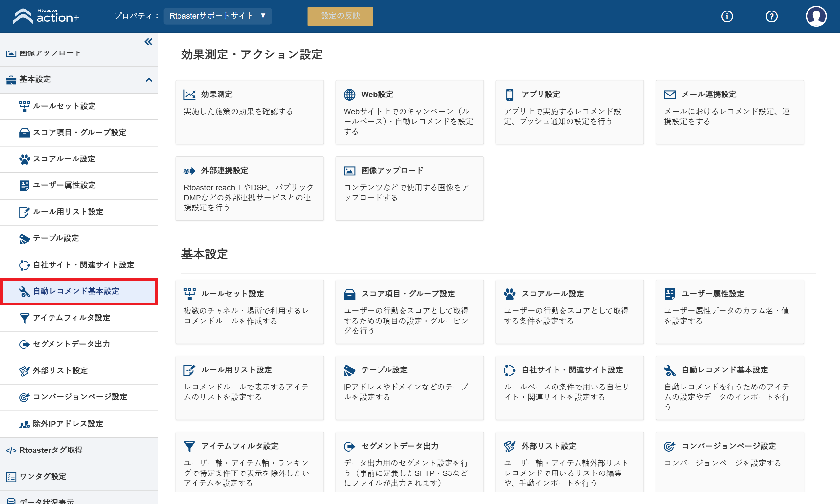Click 効果測定 chart icon in card
The height and width of the screenshot is (504, 840).
point(189,94)
